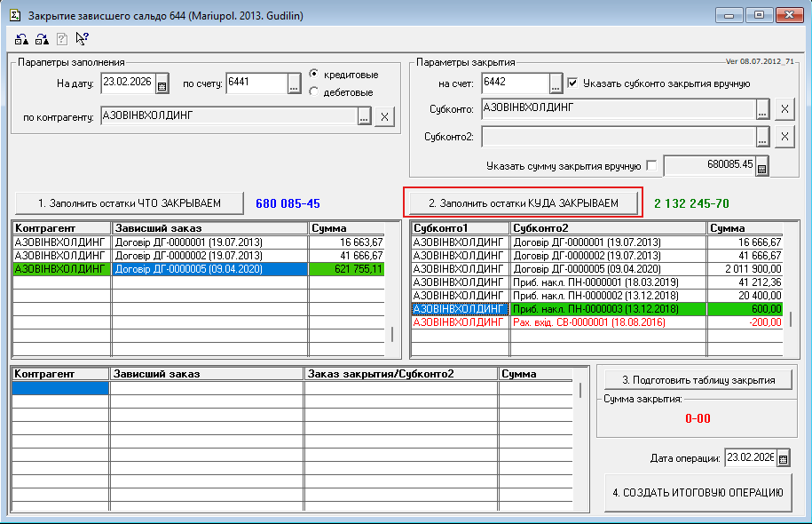Open account picker beside 'по счету' 6441
Screen dimensions: 812x524
click(x=295, y=83)
